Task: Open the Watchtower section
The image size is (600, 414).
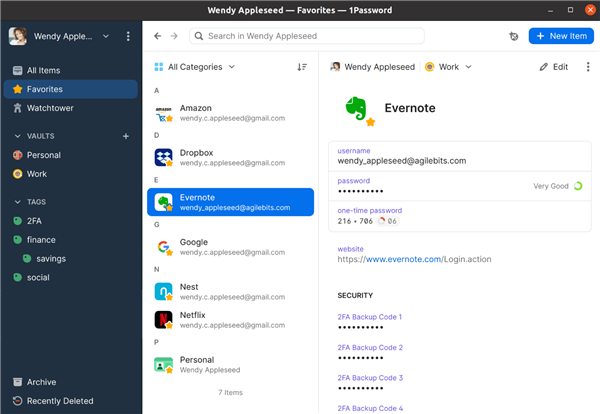Action: [x=50, y=108]
